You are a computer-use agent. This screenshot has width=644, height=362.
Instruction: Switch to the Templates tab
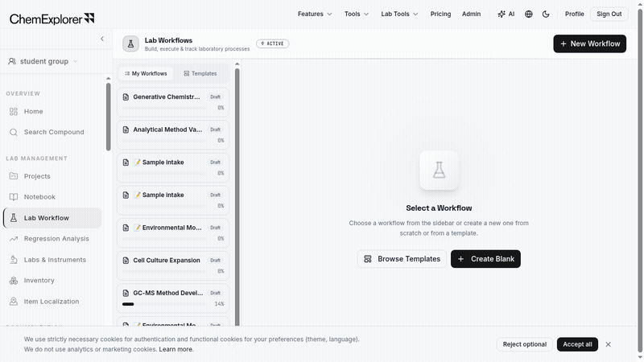[x=200, y=73]
